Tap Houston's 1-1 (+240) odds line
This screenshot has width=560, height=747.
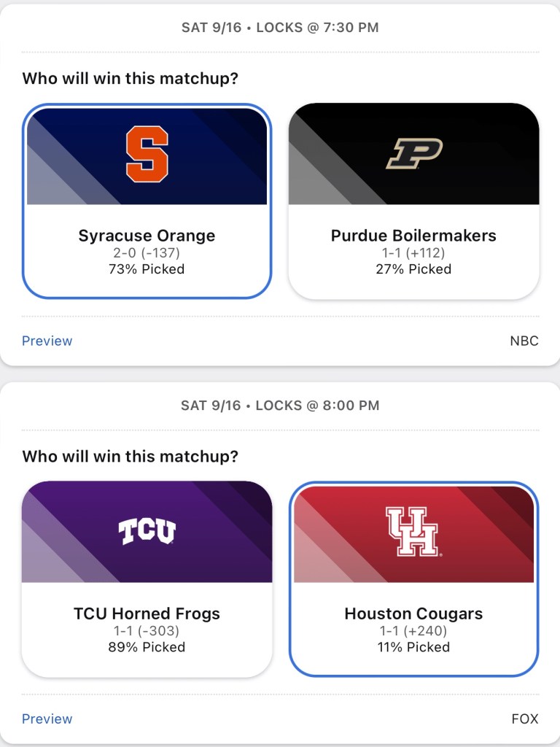(413, 631)
